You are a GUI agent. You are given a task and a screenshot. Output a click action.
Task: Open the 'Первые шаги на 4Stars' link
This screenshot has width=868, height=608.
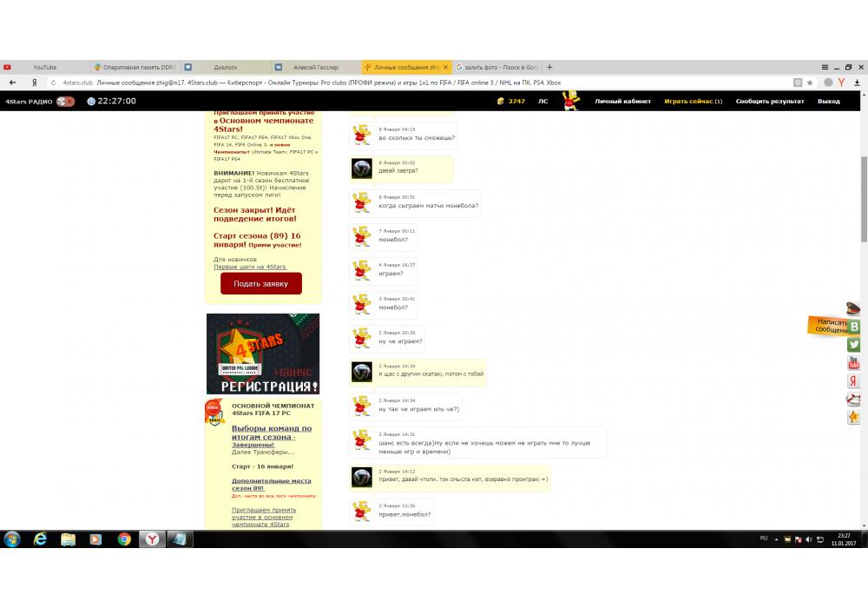click(x=250, y=267)
